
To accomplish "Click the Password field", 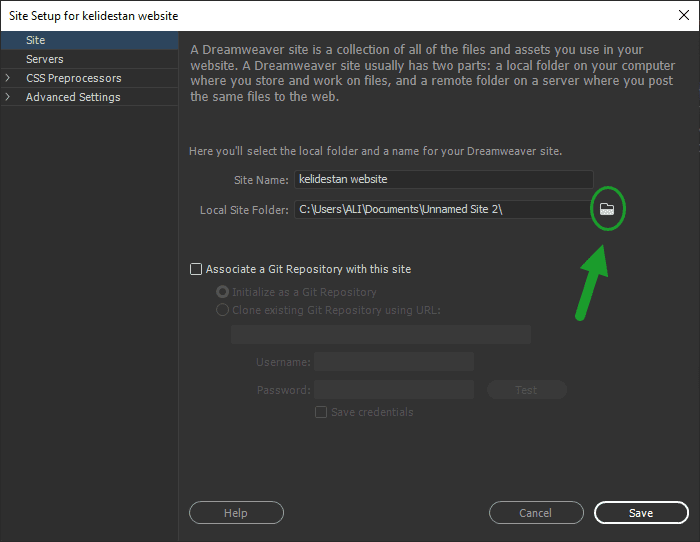I will click(x=394, y=390).
